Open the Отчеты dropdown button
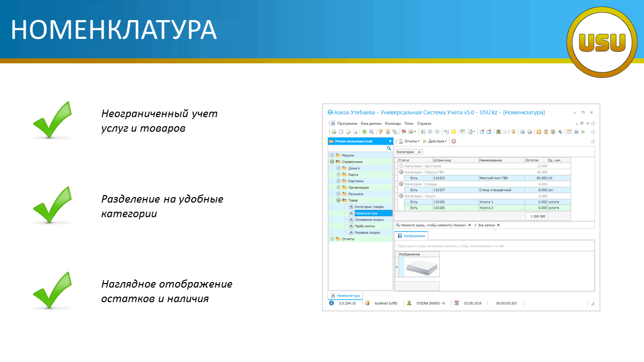Viewport: 644px width, 362px height. point(409,141)
